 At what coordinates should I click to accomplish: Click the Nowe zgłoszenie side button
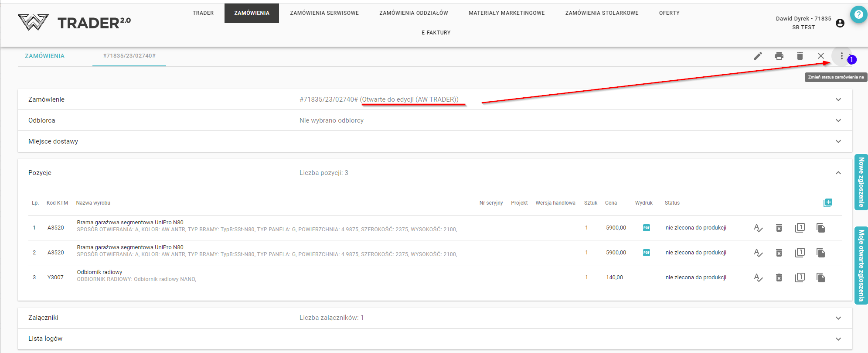pos(861,182)
